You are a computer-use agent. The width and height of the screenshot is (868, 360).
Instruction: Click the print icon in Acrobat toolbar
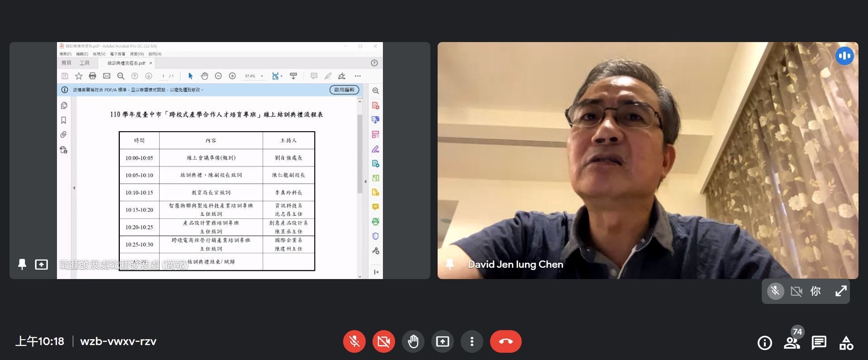coord(93,76)
